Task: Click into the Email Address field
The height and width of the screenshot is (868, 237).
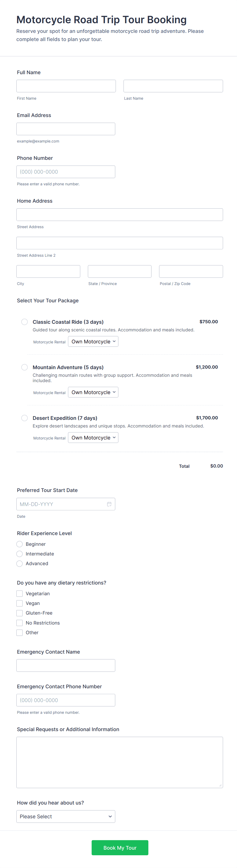Action: click(66, 129)
